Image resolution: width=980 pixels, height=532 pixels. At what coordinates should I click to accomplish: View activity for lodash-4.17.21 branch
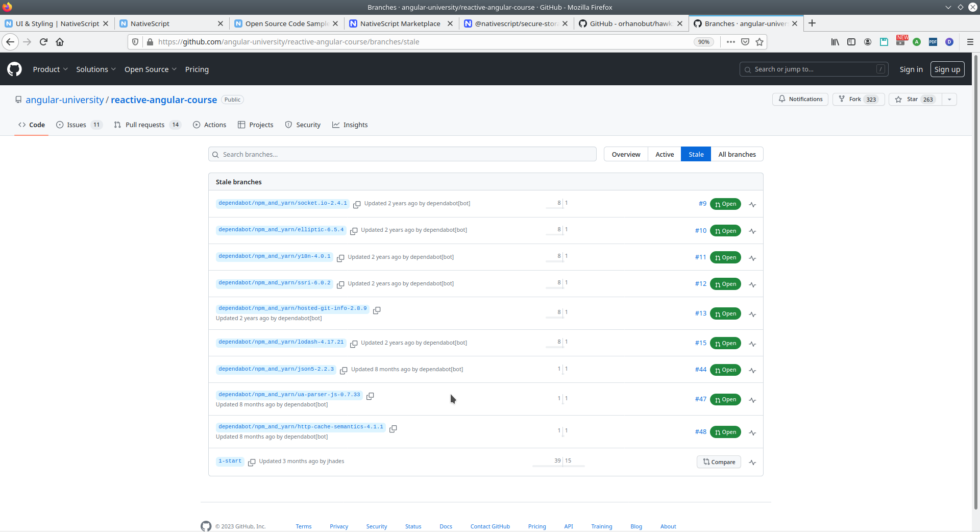pos(752,344)
